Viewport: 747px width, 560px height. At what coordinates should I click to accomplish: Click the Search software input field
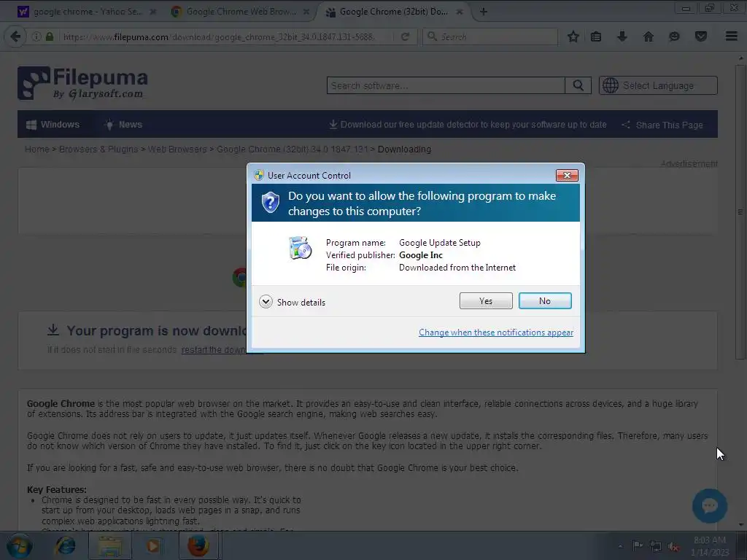[x=446, y=86]
